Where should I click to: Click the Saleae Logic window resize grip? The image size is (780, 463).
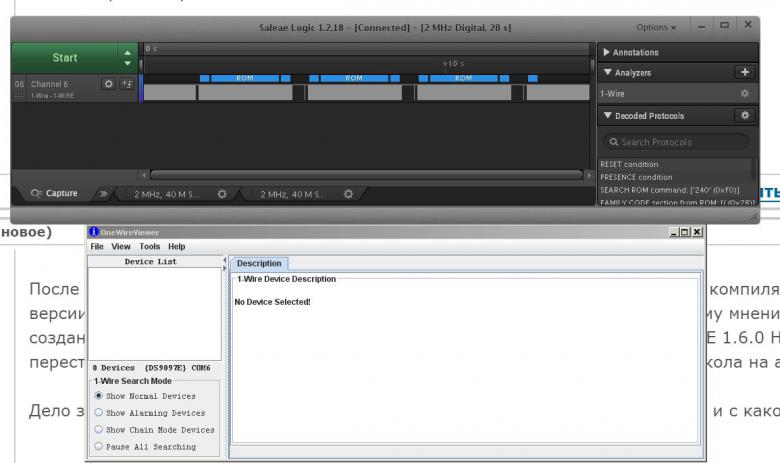point(754,217)
